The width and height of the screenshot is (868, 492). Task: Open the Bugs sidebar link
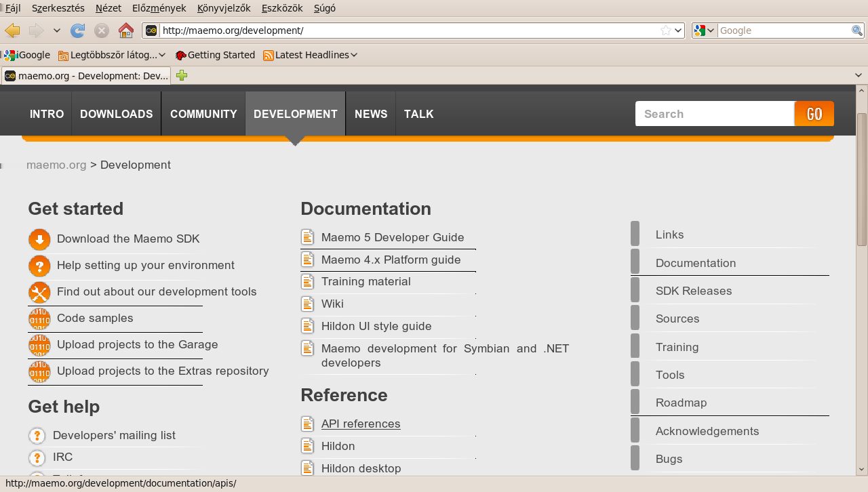[669, 459]
